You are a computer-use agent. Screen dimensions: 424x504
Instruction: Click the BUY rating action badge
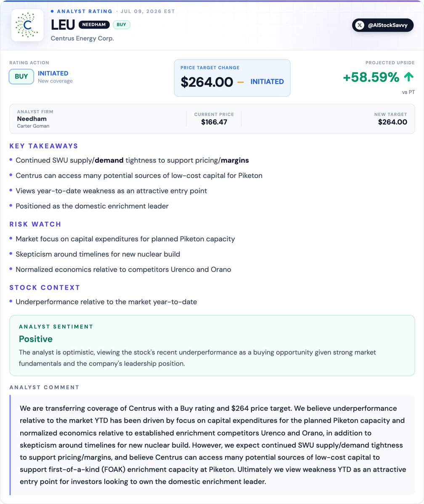tap(21, 77)
